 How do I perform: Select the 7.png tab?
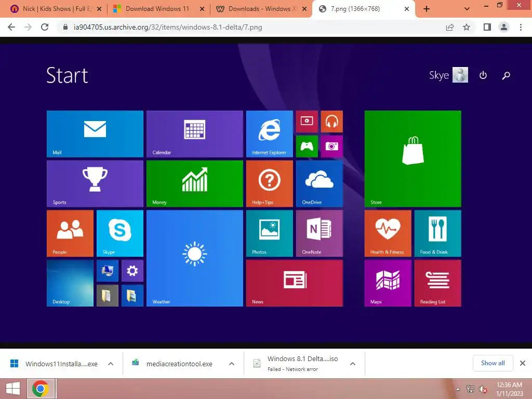click(362, 9)
